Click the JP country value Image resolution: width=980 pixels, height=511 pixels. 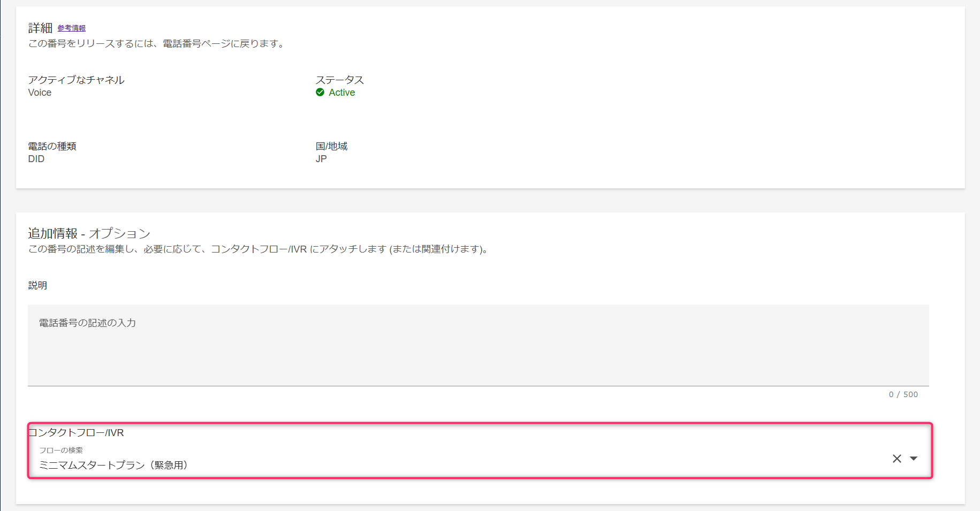pyautogui.click(x=321, y=159)
